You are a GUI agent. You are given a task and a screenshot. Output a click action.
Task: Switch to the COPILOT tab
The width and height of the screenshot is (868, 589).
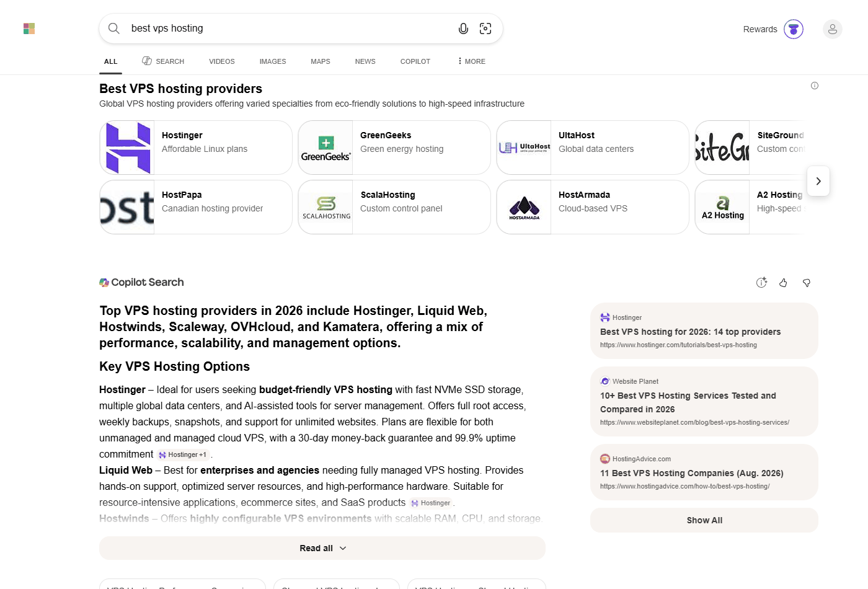click(415, 61)
